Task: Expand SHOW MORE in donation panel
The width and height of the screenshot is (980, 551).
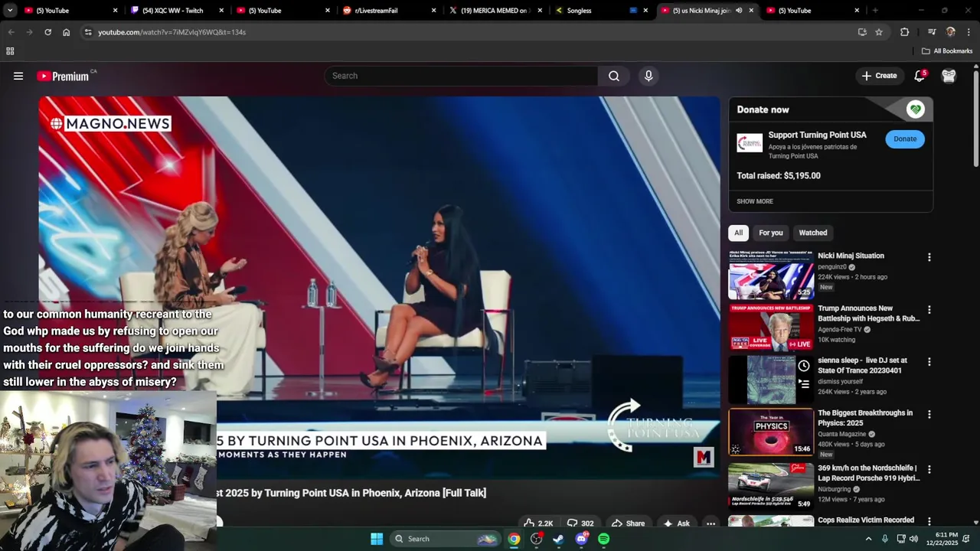Action: tap(755, 201)
